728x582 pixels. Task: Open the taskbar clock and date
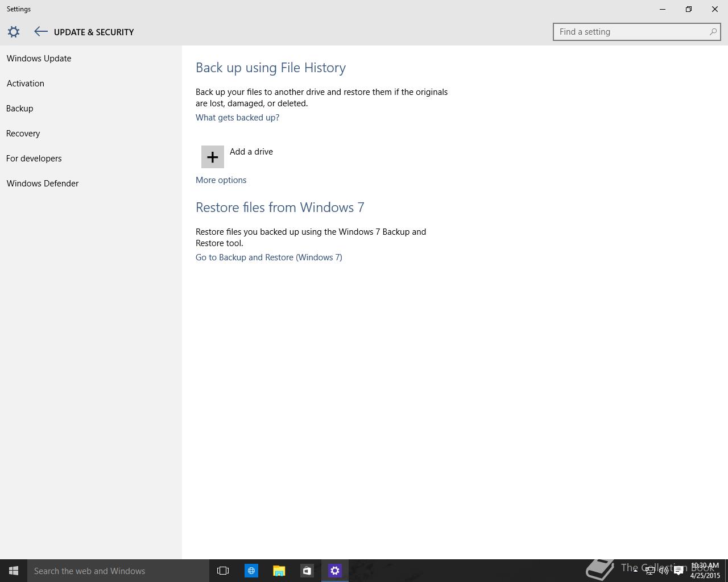(x=705, y=571)
